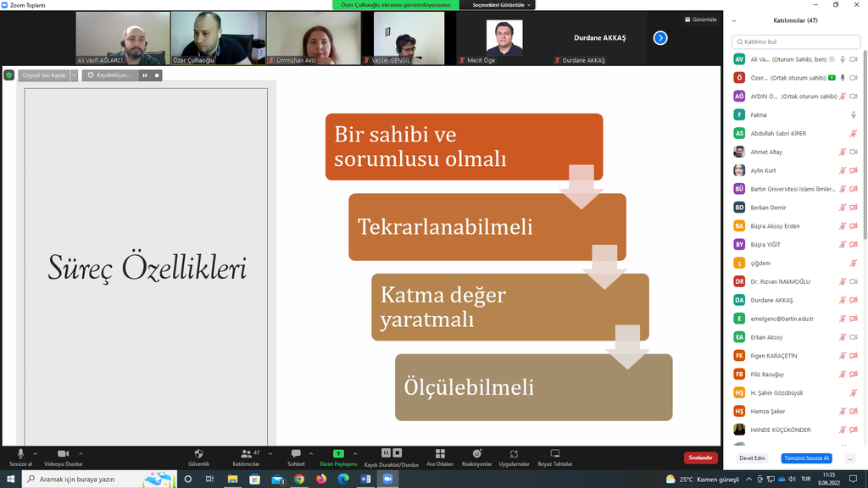
Task: Expand audio options arrow beside Sessize al
Action: click(35, 454)
